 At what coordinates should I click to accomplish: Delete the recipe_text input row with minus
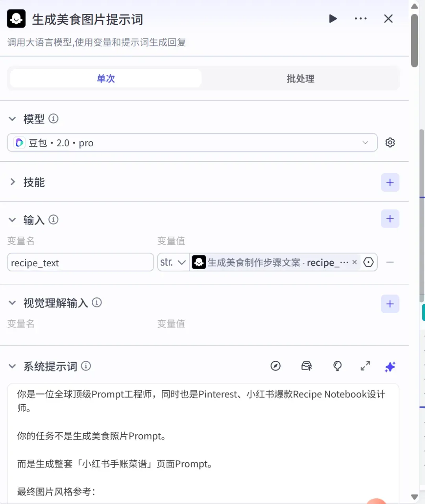pyautogui.click(x=390, y=262)
